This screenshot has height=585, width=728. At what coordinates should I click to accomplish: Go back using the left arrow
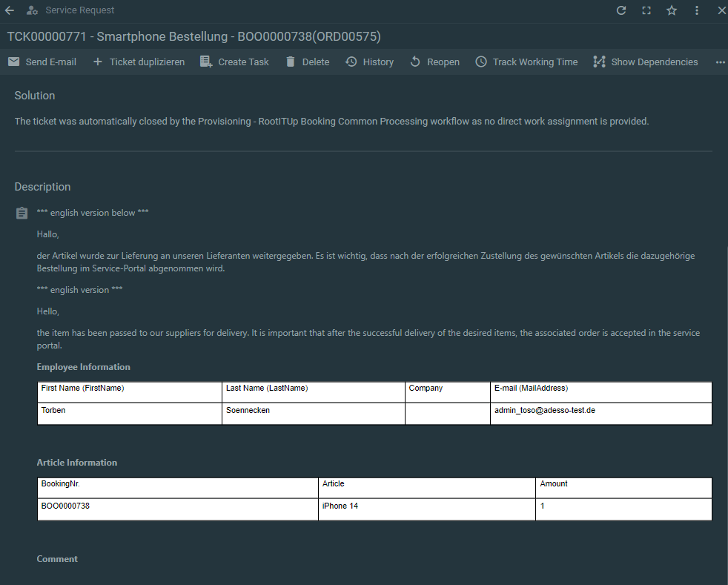[10, 10]
